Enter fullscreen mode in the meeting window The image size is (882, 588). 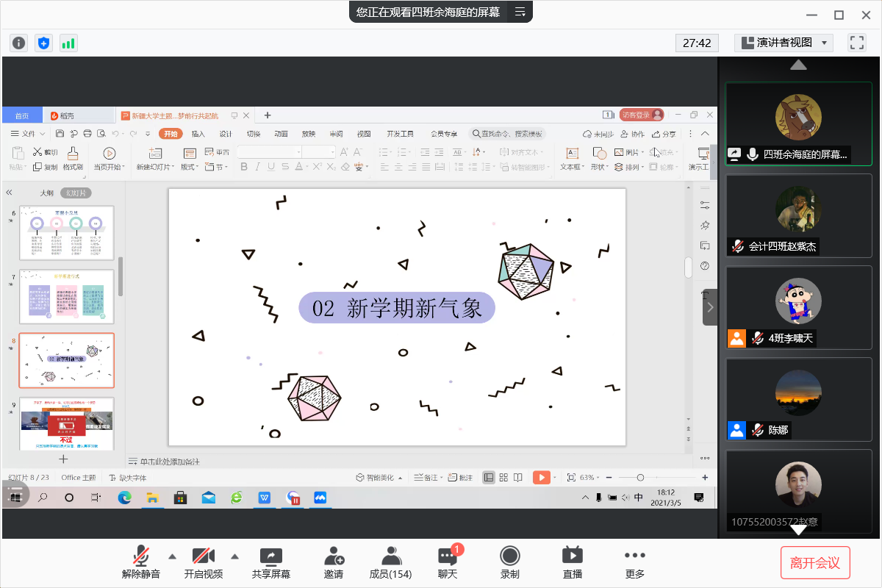(857, 43)
